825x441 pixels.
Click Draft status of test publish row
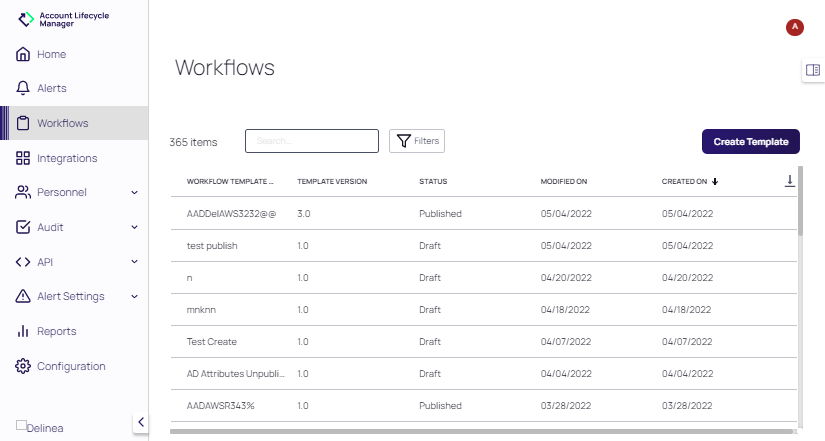pos(430,246)
